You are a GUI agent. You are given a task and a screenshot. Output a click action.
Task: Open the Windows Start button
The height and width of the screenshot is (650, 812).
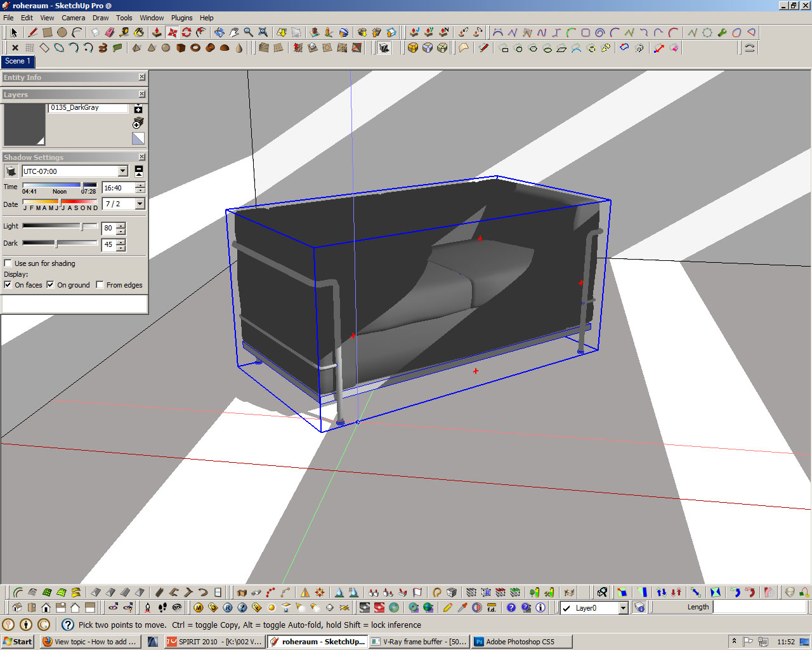[17, 642]
